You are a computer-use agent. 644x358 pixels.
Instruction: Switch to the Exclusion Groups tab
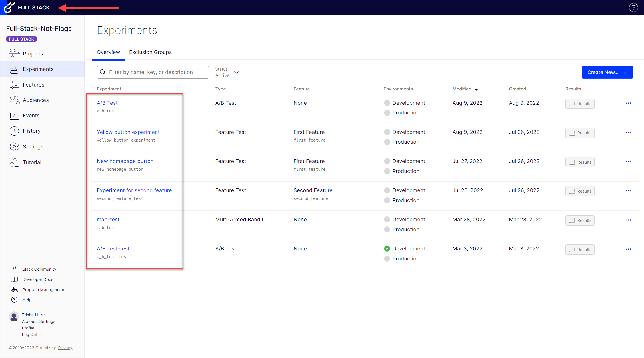point(150,52)
